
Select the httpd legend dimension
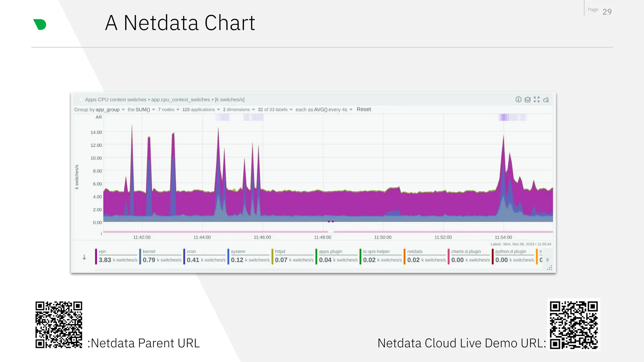292,256
